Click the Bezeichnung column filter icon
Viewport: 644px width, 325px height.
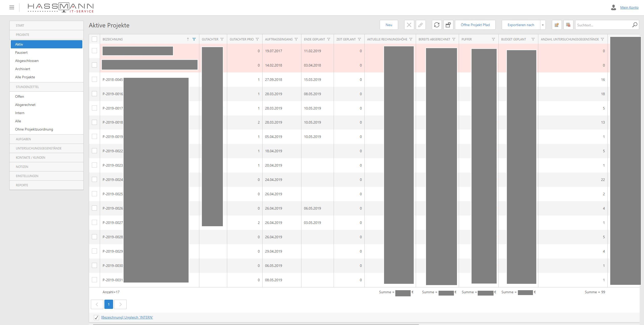194,39
